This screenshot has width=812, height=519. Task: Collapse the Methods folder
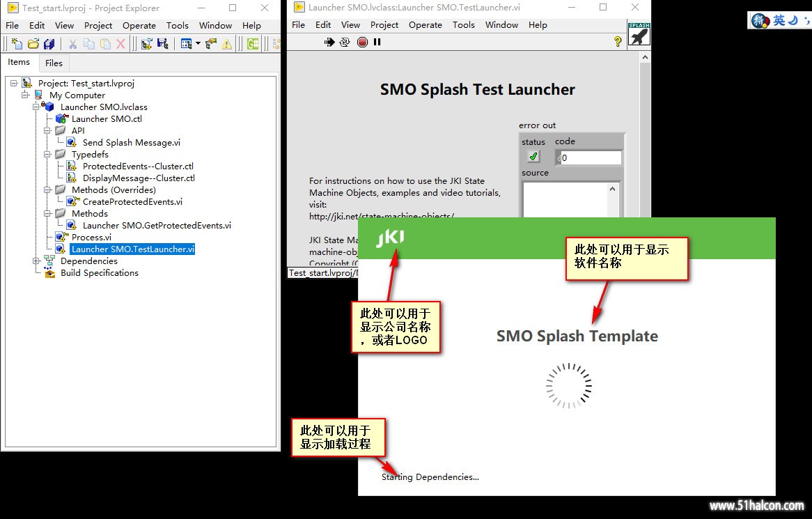tap(47, 213)
